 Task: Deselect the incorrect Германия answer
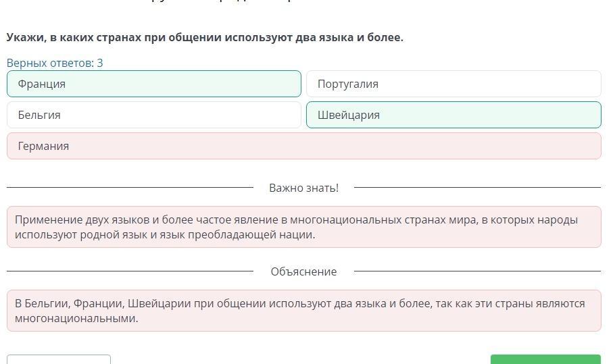tap(303, 147)
